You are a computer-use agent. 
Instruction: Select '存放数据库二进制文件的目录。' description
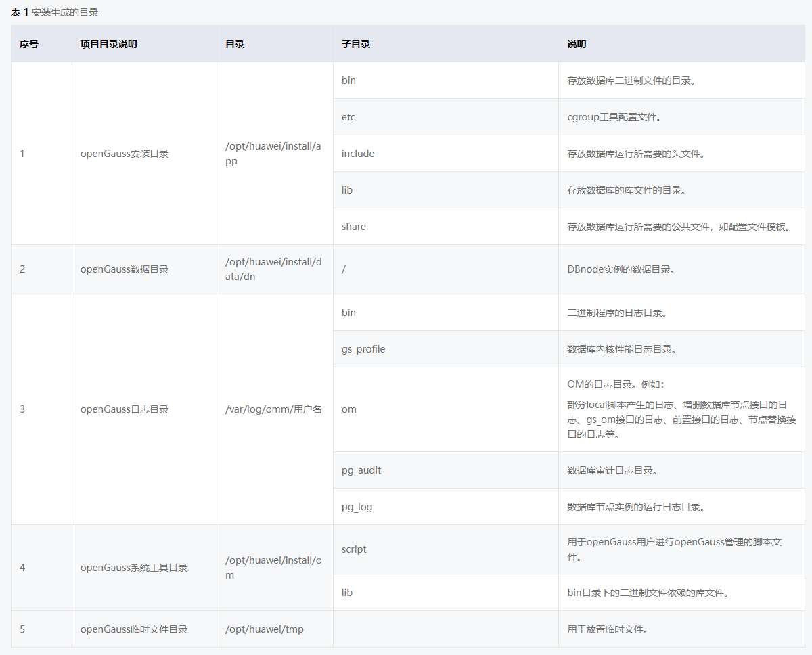point(631,81)
